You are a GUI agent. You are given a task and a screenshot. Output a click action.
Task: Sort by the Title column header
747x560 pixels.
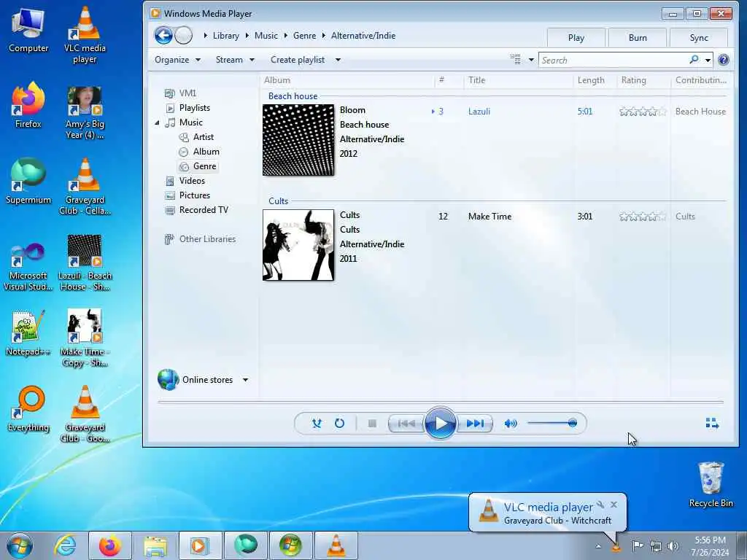click(477, 80)
